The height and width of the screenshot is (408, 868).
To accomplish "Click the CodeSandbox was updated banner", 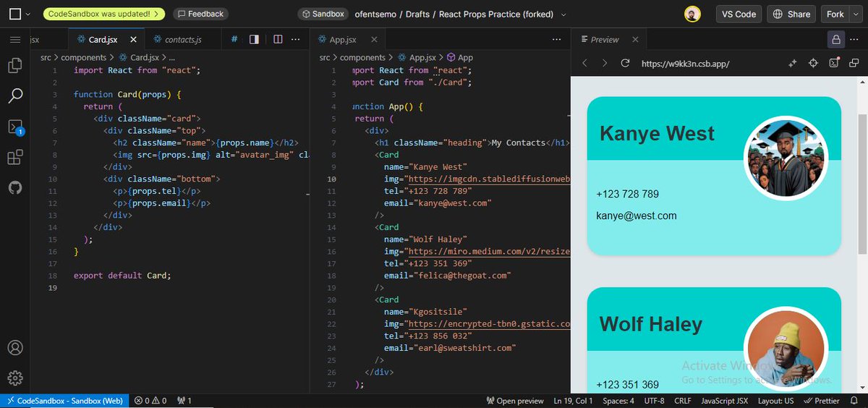I will point(103,14).
